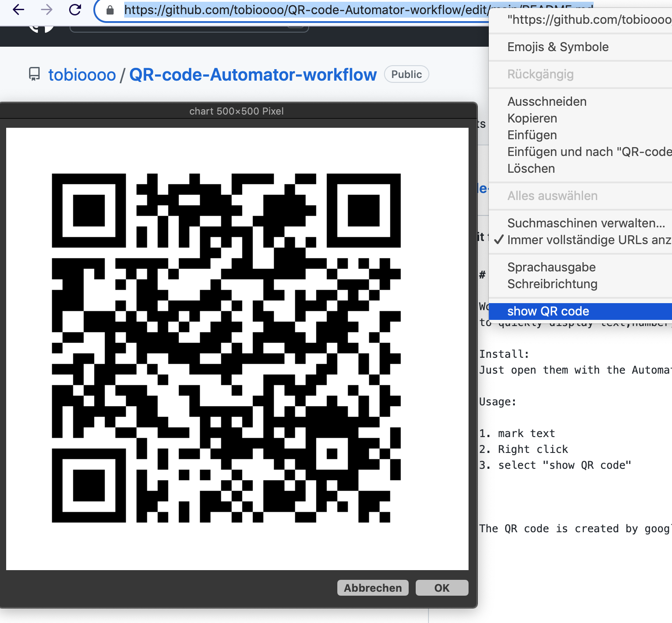Open site security info via the lock icon
The width and height of the screenshot is (672, 623).
coord(108,10)
